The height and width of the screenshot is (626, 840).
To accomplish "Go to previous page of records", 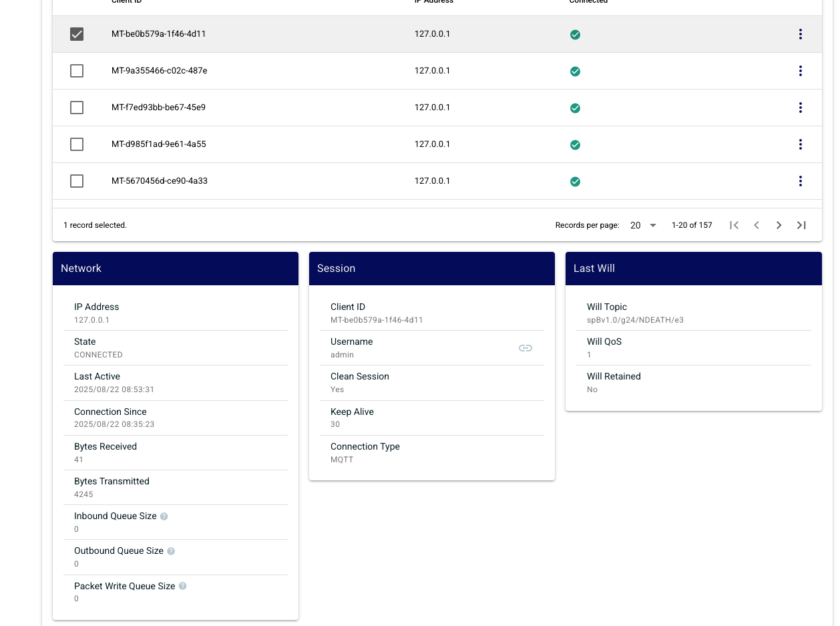I will 757,225.
